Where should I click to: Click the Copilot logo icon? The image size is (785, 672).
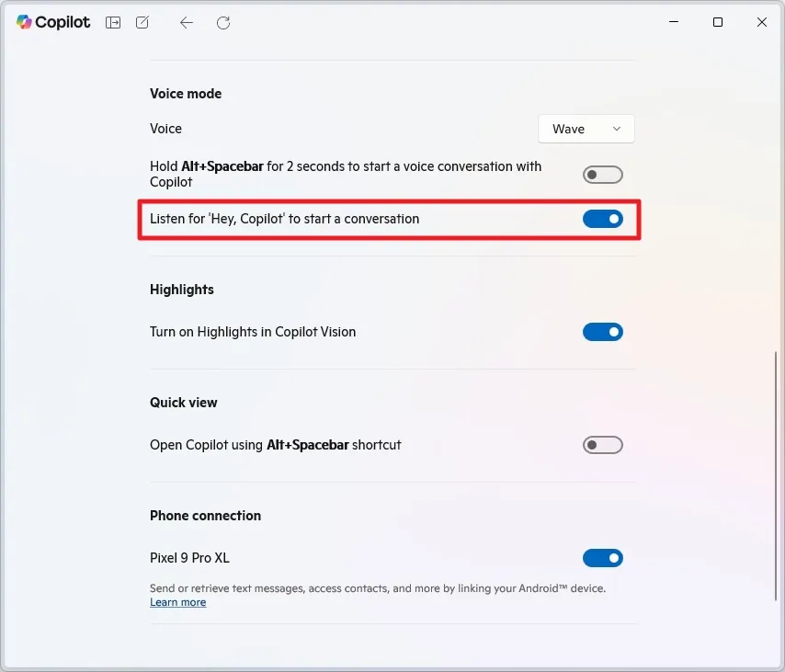pyautogui.click(x=24, y=22)
